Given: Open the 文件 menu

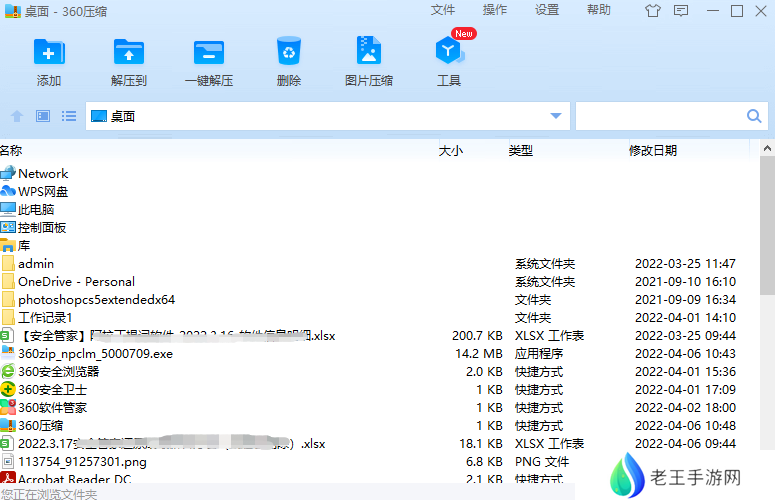Looking at the screenshot, I should click(442, 10).
